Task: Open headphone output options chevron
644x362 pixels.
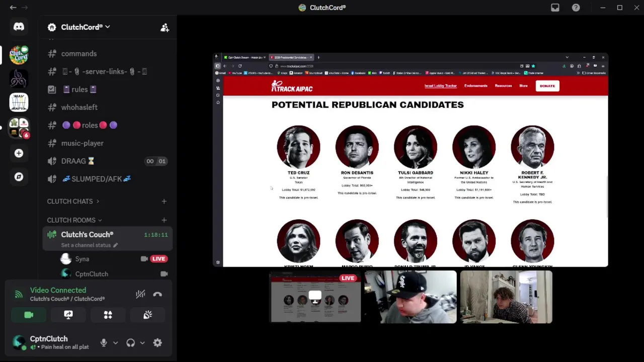Action: coord(142,343)
